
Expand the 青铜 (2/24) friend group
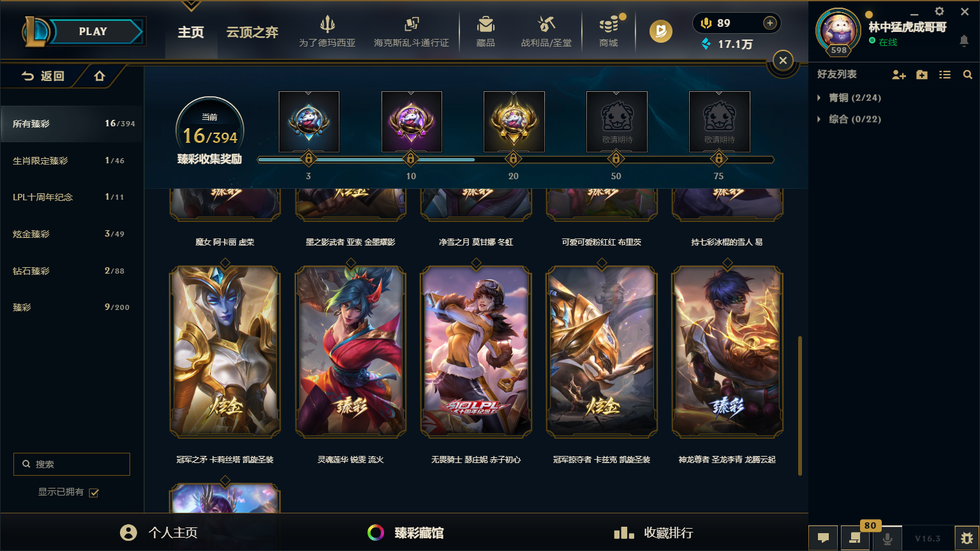pyautogui.click(x=849, y=98)
